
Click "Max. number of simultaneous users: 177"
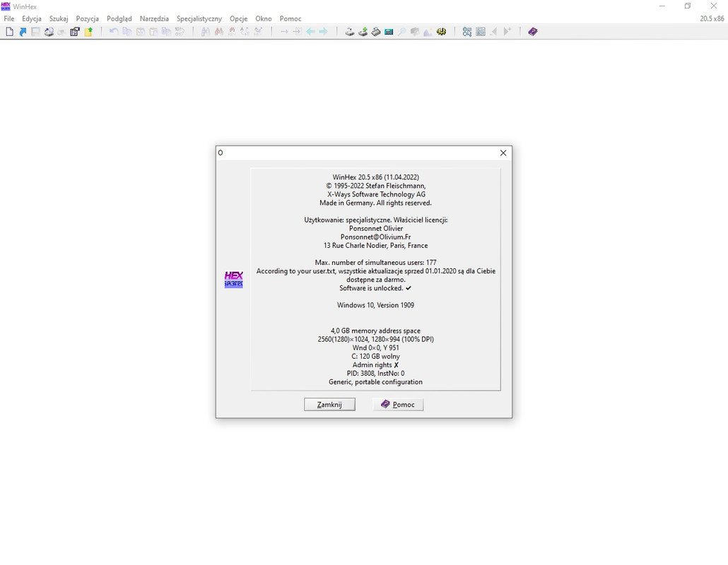(375, 263)
